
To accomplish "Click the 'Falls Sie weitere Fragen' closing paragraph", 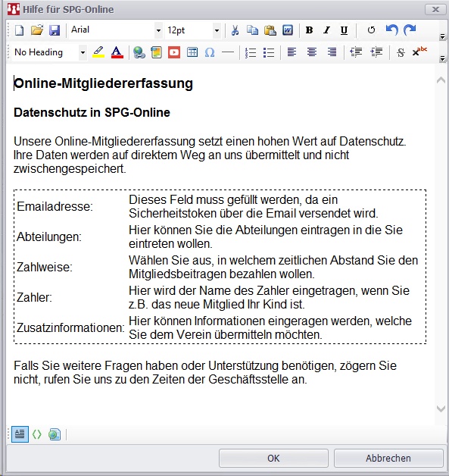I will [x=205, y=372].
